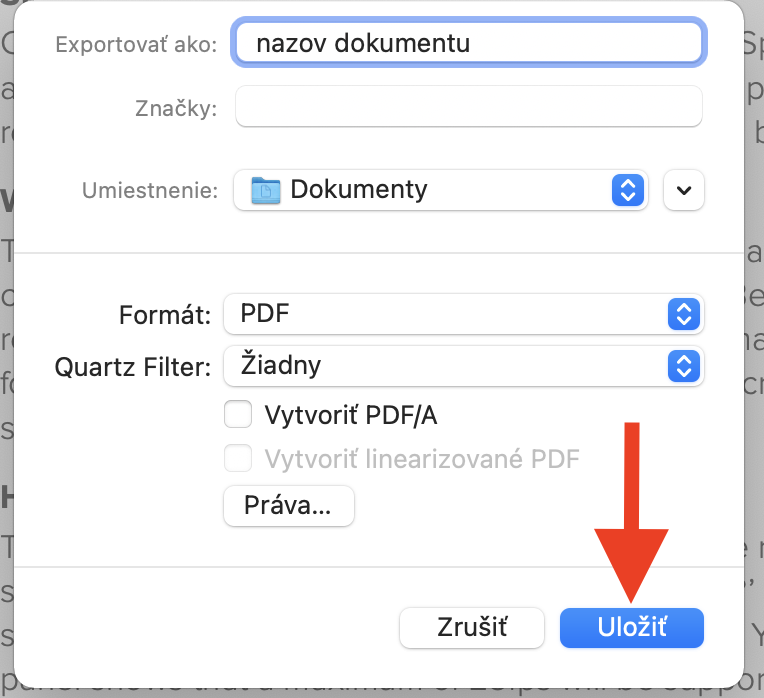
Task: Open the Formát dropdown set to PDF
Action: coord(462,315)
